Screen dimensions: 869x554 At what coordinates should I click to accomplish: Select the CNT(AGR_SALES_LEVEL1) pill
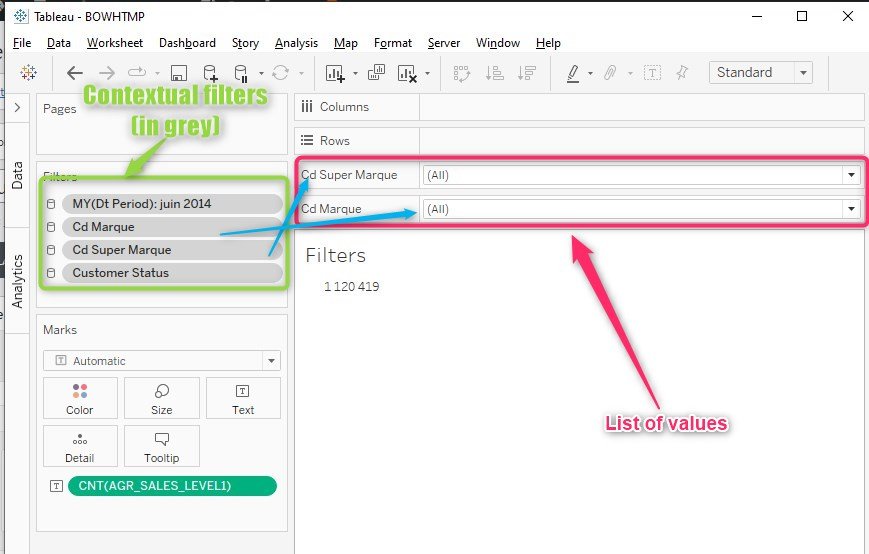pyautogui.click(x=172, y=486)
